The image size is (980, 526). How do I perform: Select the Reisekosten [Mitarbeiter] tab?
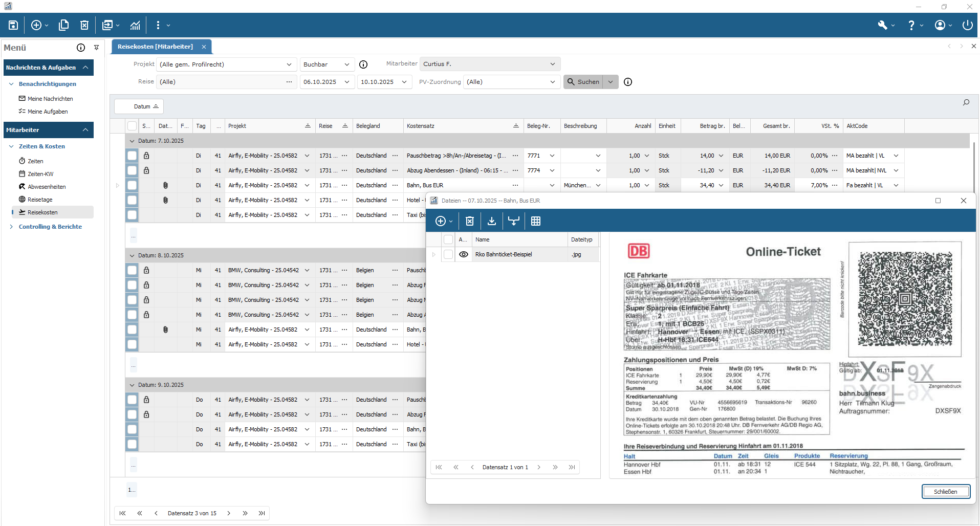[x=155, y=47]
